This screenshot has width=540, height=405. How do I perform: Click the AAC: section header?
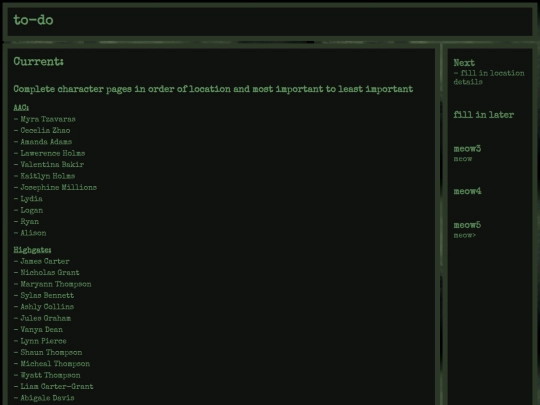21,108
